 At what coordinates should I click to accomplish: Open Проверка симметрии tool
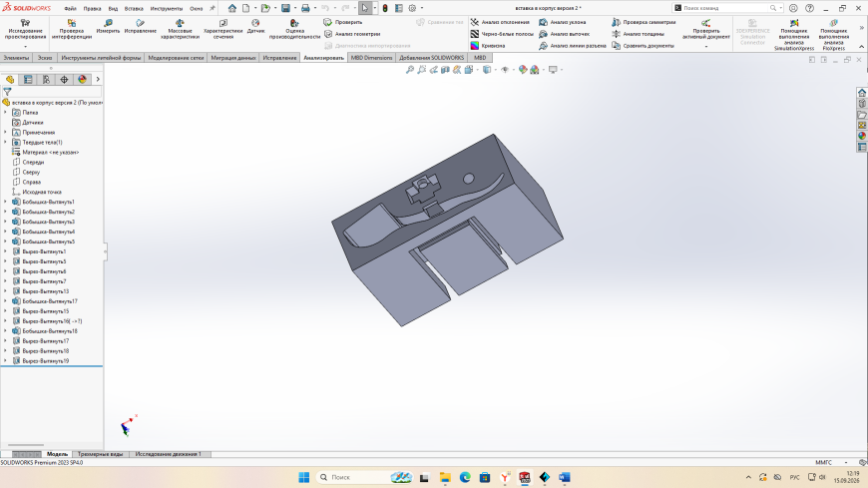644,22
